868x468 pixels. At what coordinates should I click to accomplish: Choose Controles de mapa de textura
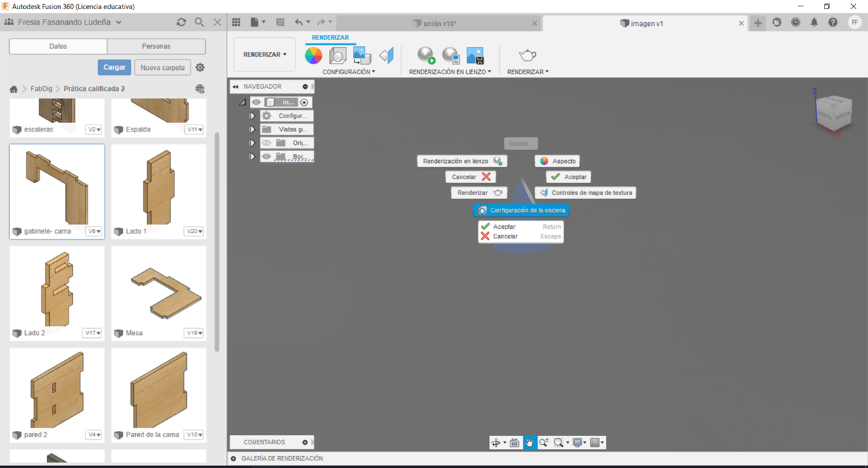coord(585,192)
